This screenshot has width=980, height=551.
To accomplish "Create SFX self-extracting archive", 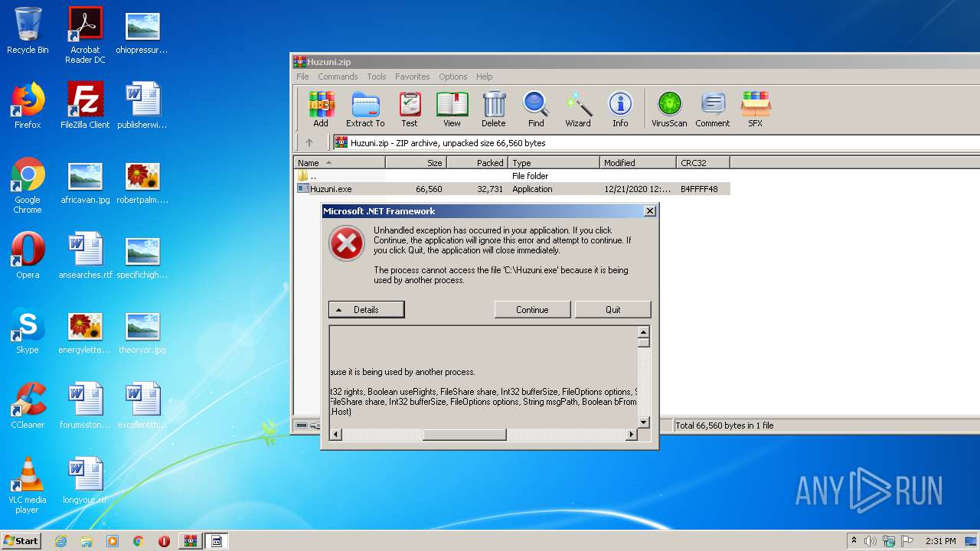I will [x=755, y=109].
